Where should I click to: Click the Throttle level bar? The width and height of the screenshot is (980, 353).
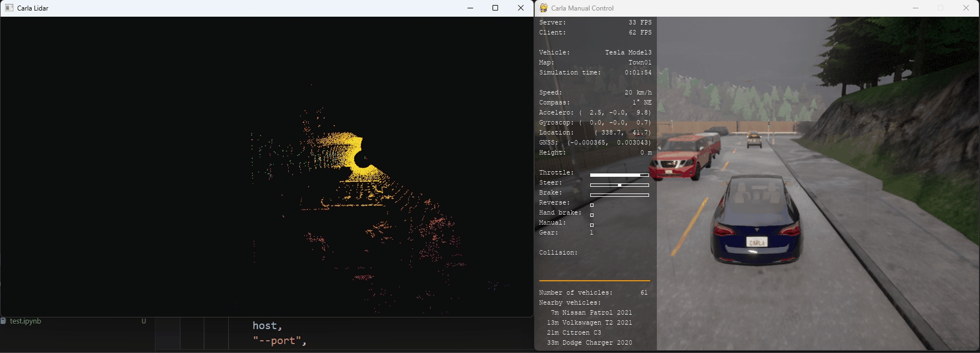(619, 175)
